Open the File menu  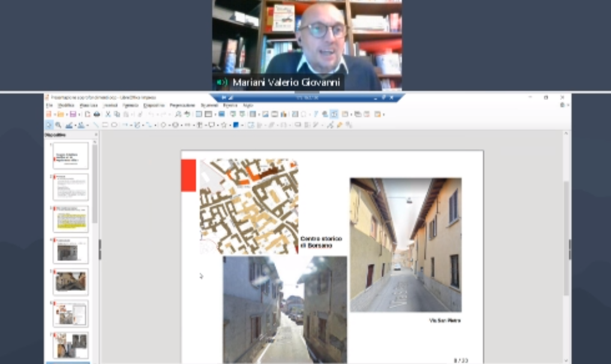50,105
